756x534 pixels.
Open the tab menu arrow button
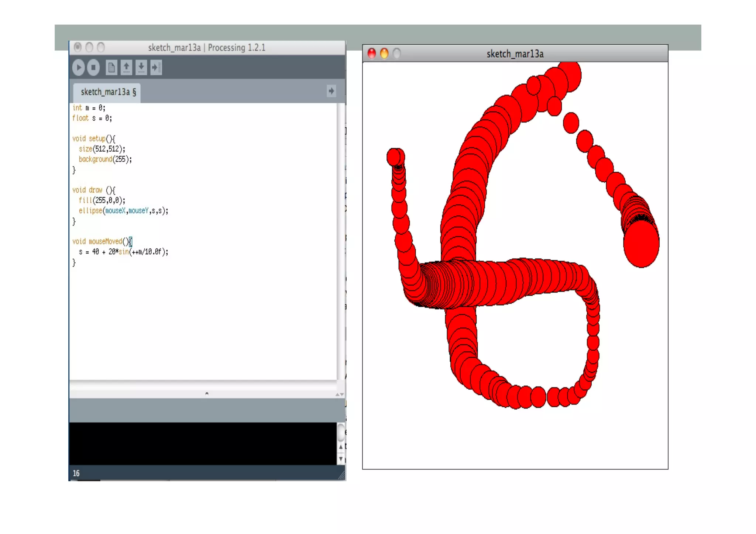point(331,91)
